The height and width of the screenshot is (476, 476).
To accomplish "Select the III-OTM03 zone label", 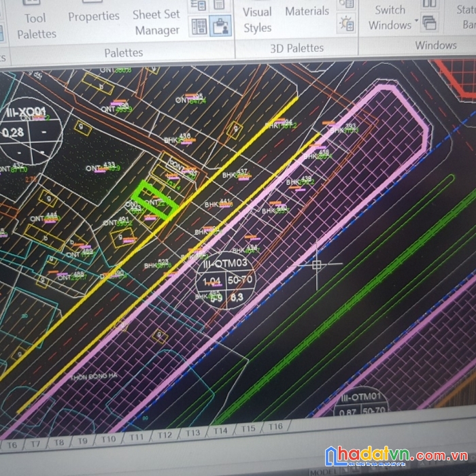I will tap(225, 263).
